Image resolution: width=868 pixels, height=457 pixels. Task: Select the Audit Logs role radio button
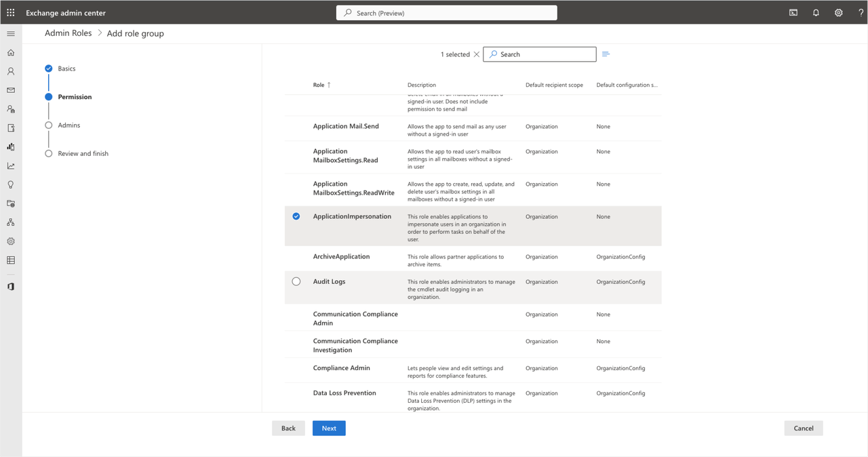coord(296,281)
